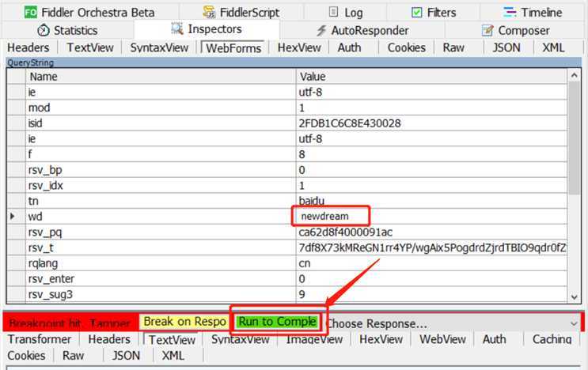Open the response Cookies tab
The width and height of the screenshot is (588, 370).
pyautogui.click(x=26, y=356)
